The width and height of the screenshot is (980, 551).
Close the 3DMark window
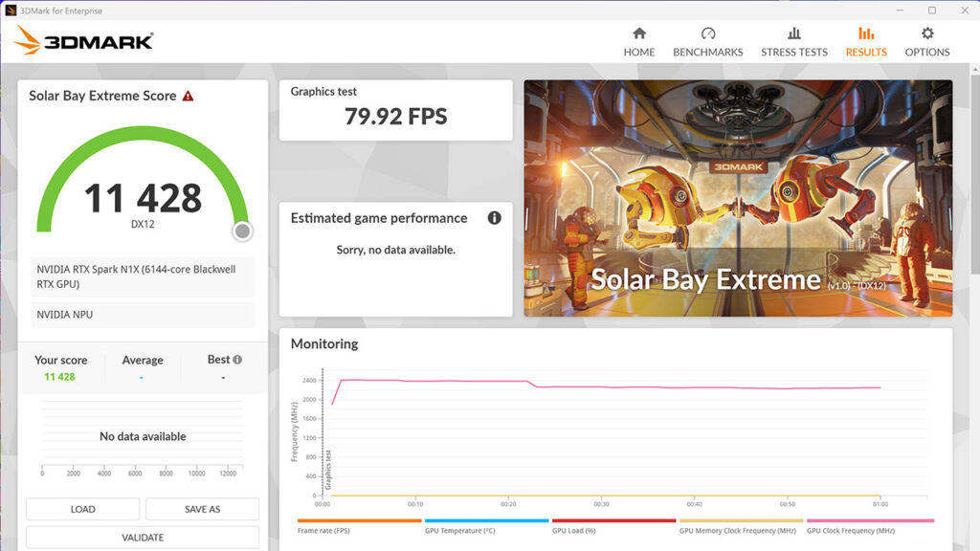[965, 10]
